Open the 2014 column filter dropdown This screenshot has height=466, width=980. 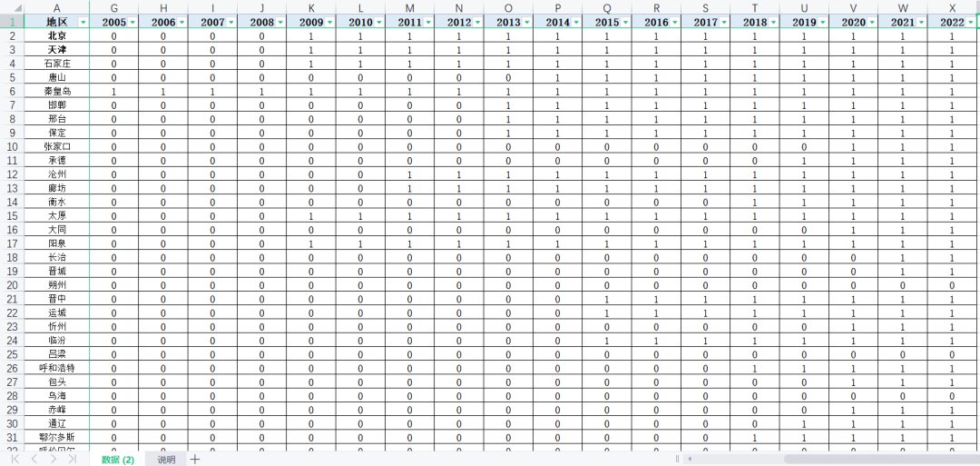[577, 23]
